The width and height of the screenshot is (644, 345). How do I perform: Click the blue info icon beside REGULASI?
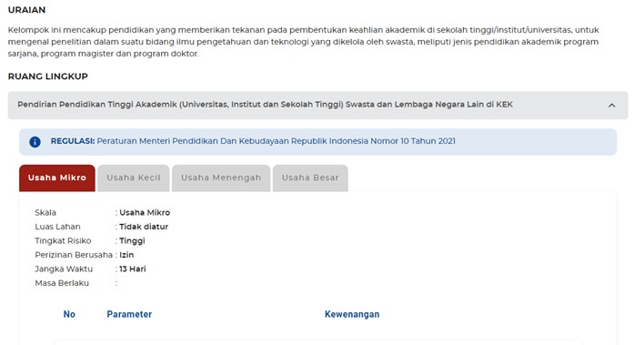[35, 142]
